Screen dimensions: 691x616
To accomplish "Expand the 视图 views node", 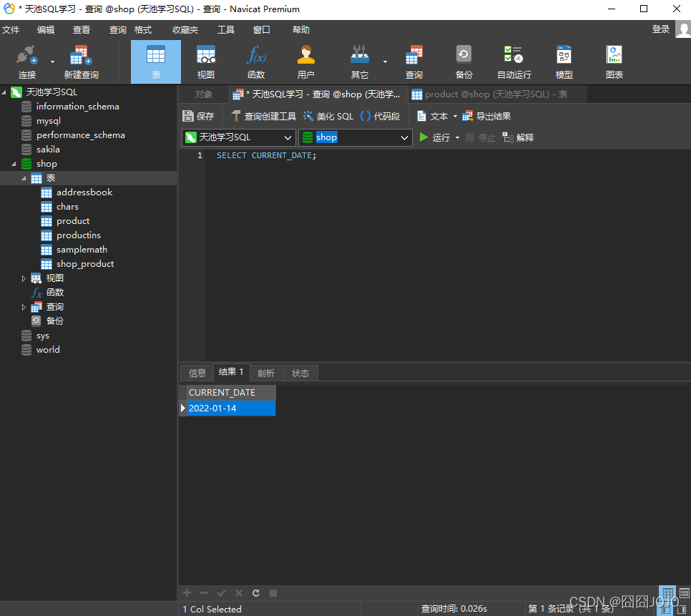I will (x=24, y=278).
